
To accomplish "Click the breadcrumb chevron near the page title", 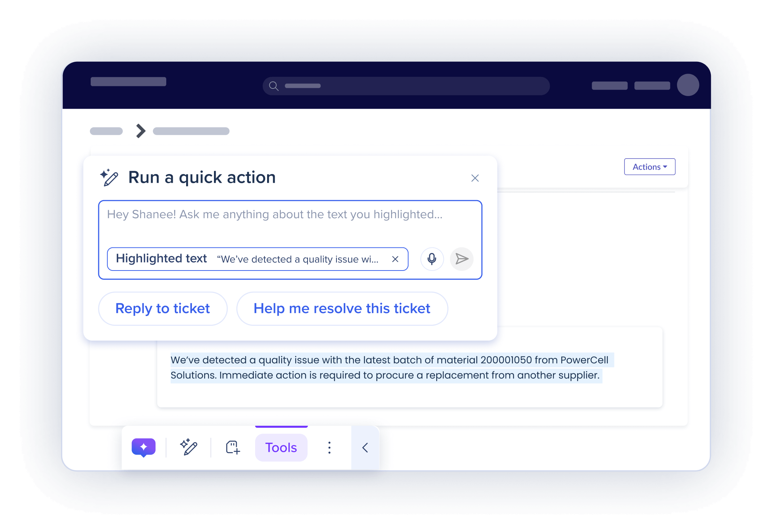I will click(140, 131).
